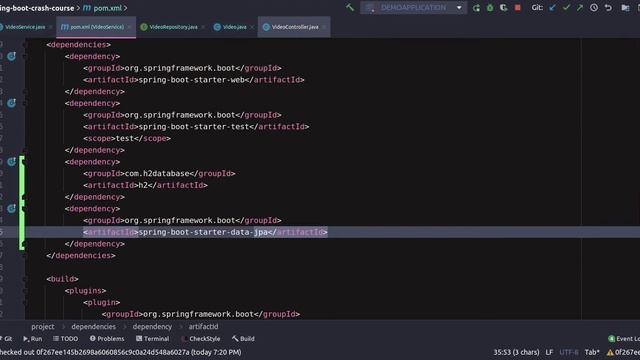
Task: Close the VideoRepository.java tab
Action: coord(203,27)
